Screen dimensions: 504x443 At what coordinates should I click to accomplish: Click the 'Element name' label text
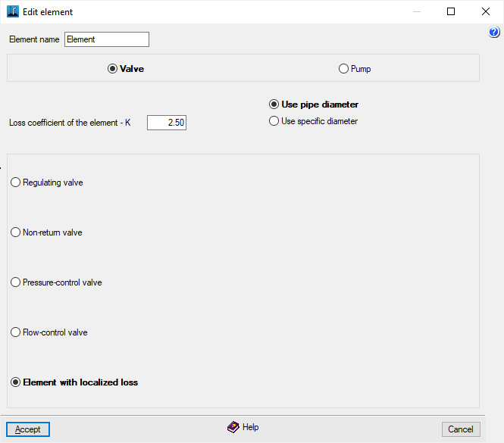click(34, 39)
